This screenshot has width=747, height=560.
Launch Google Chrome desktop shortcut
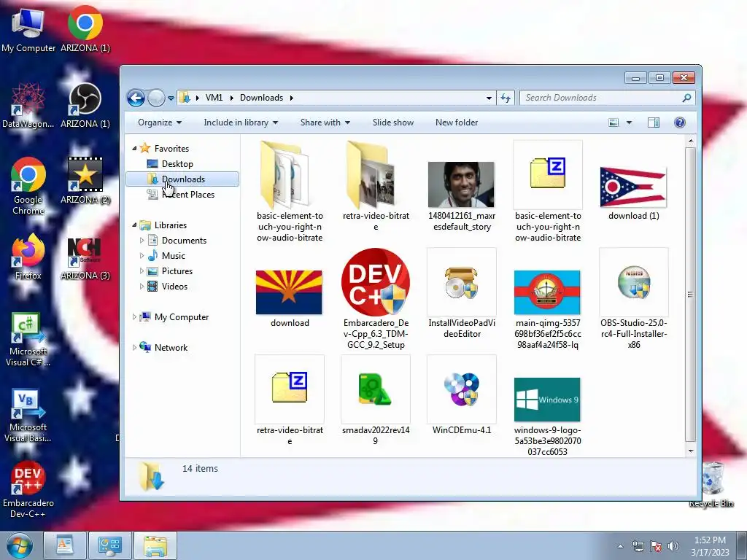pyautogui.click(x=28, y=186)
